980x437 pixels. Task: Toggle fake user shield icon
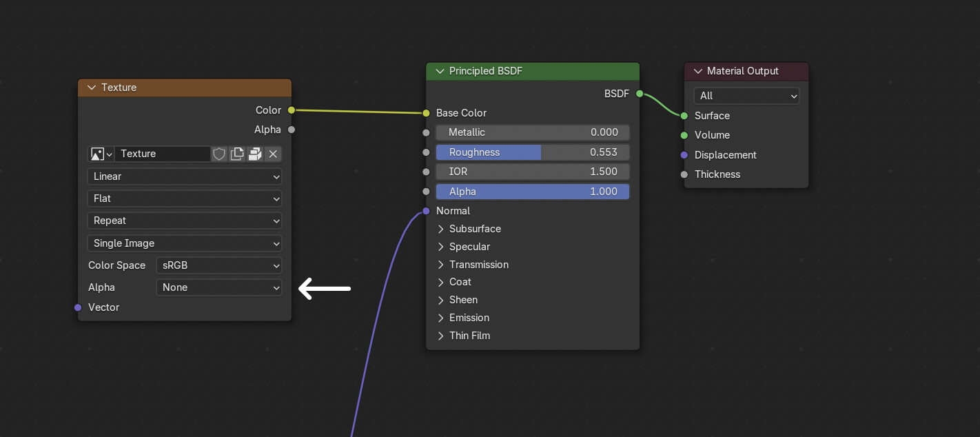[x=219, y=154]
